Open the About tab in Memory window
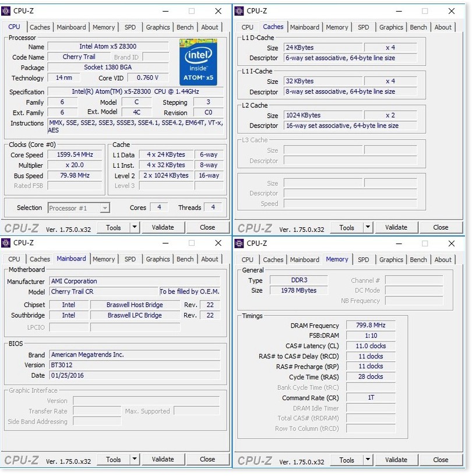This screenshot has height=476, width=476. [443, 259]
